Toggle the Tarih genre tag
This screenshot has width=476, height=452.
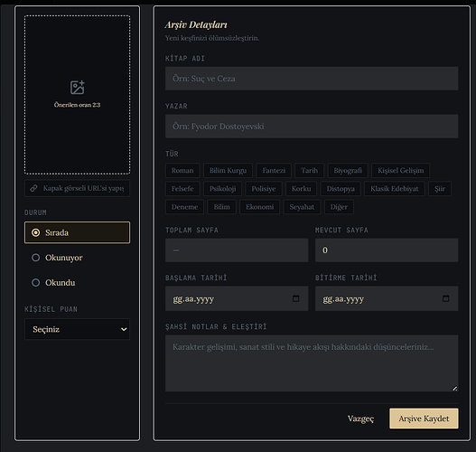pyautogui.click(x=309, y=171)
